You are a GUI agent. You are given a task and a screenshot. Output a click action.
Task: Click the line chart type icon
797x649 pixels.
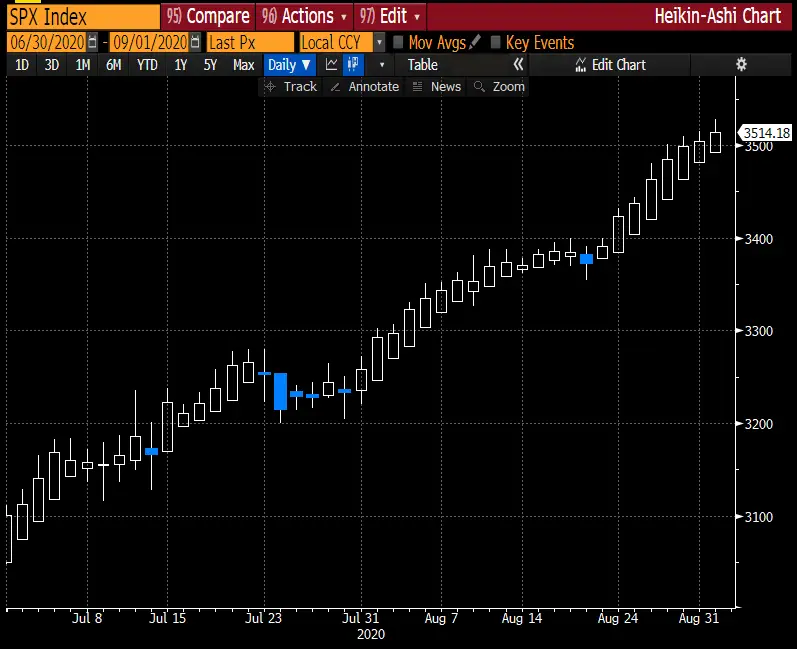[x=331, y=65]
